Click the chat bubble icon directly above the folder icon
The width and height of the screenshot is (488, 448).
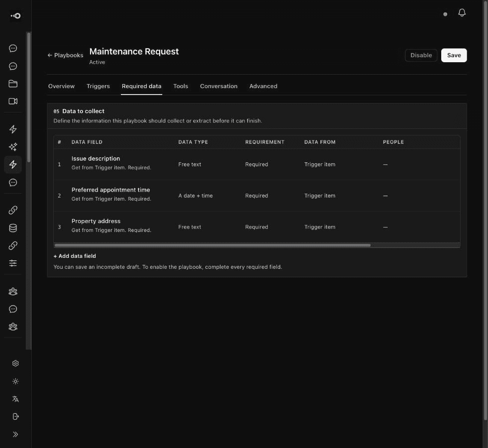(13, 66)
